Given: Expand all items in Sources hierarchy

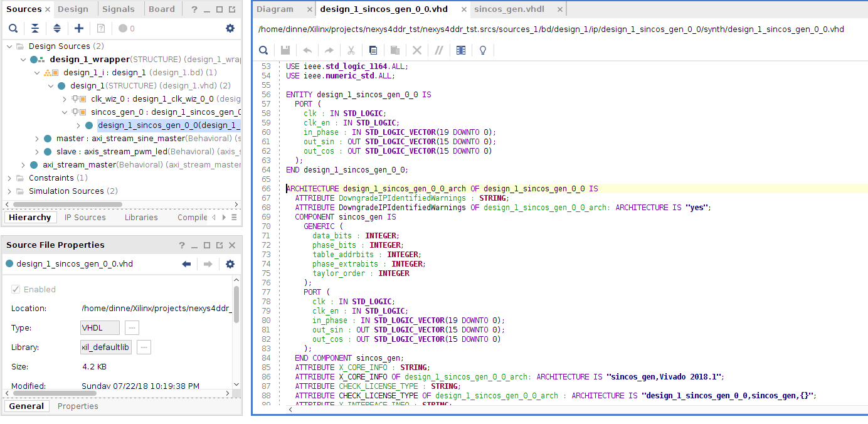Looking at the screenshot, I should pos(56,28).
